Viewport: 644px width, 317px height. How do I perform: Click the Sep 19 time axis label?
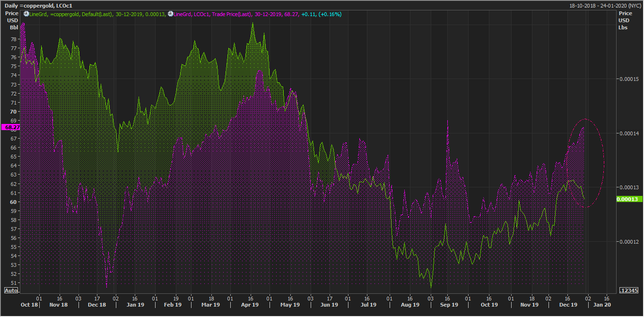pos(449,305)
